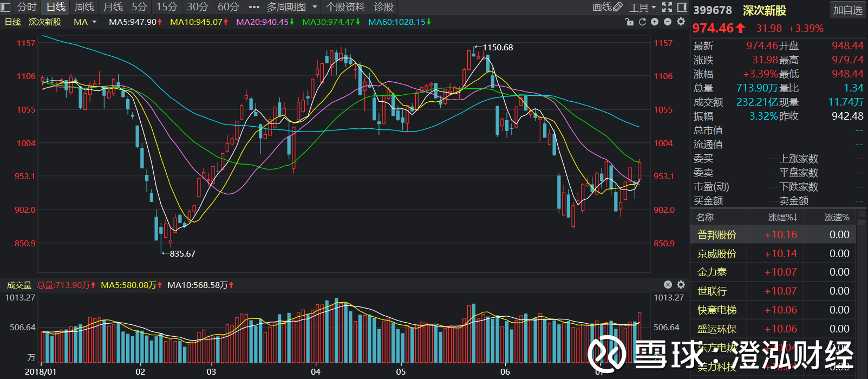Open volume panel settings gear
The image size is (868, 379).
[x=681, y=285]
